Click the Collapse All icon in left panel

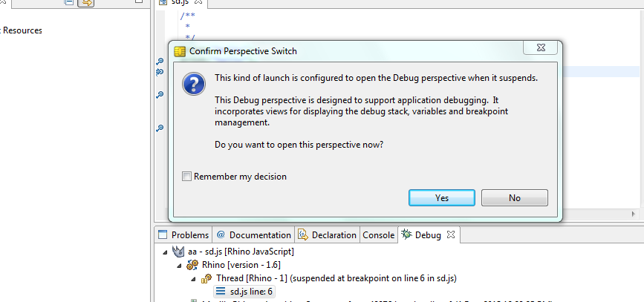click(69, 3)
